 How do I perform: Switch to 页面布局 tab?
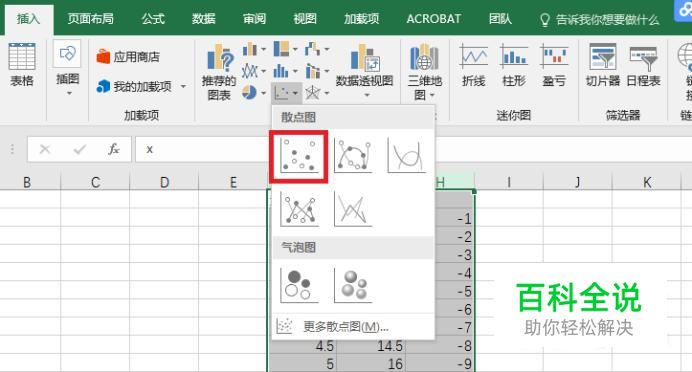(x=90, y=19)
